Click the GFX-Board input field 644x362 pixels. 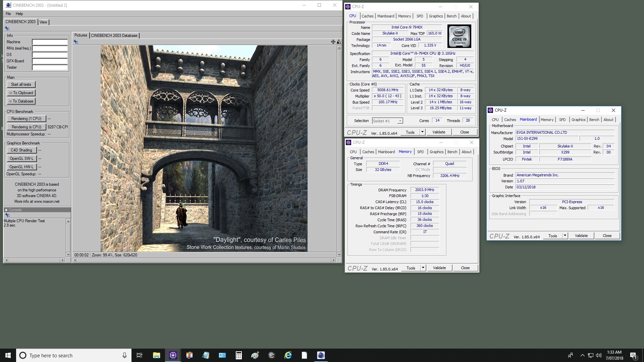[x=50, y=61]
